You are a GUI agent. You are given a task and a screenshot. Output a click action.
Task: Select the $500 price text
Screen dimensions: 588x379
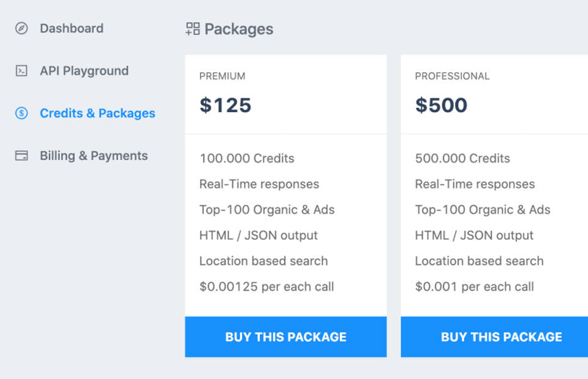[439, 105]
